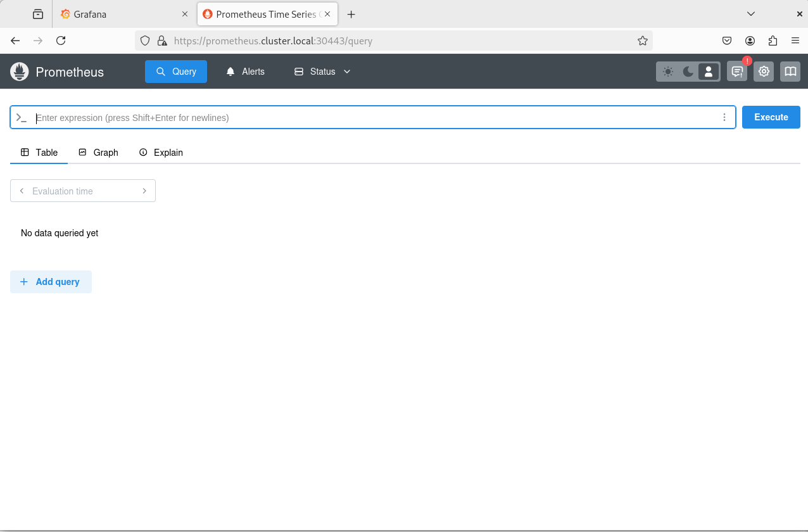The image size is (808, 532).
Task: Focus the expression input field
Action: [374, 118]
